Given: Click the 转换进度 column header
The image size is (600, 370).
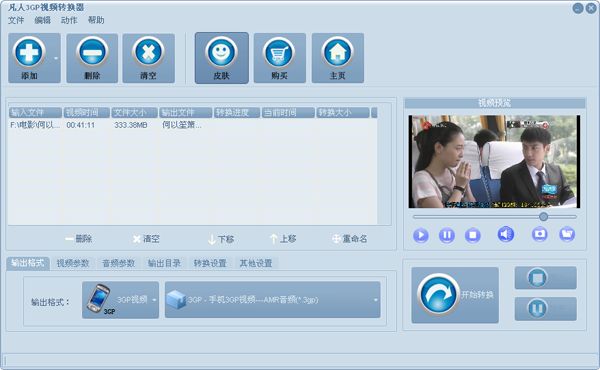Looking at the screenshot, I should pyautogui.click(x=237, y=112).
